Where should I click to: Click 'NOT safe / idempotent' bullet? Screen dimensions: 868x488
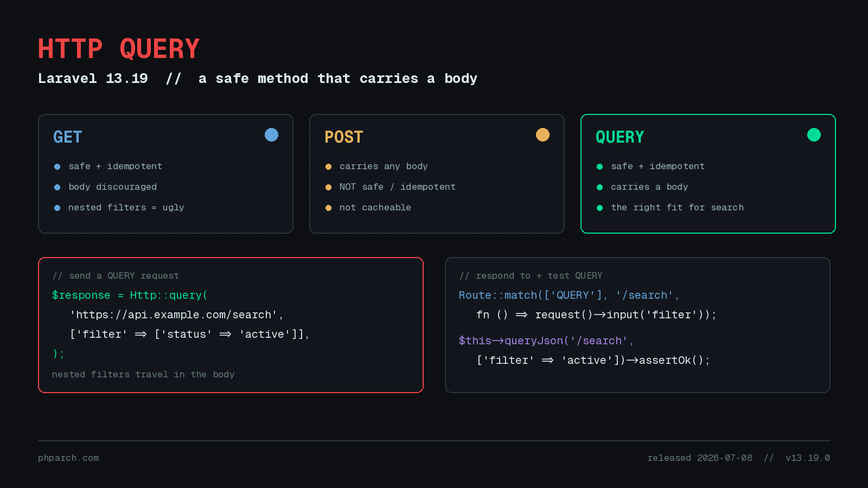coord(397,187)
